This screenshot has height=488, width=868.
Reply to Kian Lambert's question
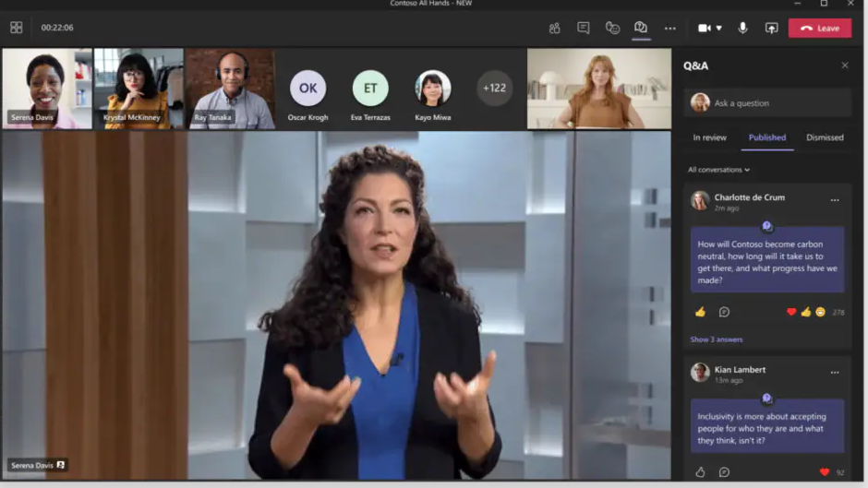pos(724,472)
